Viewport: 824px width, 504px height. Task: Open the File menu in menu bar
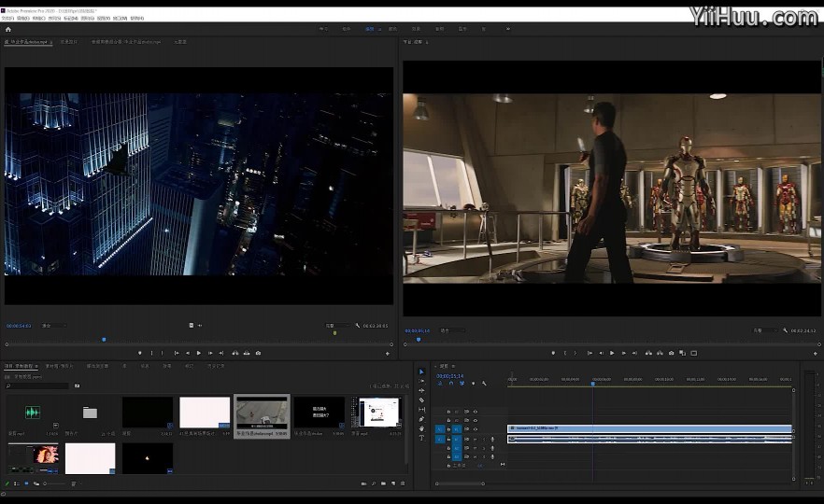coord(7,18)
